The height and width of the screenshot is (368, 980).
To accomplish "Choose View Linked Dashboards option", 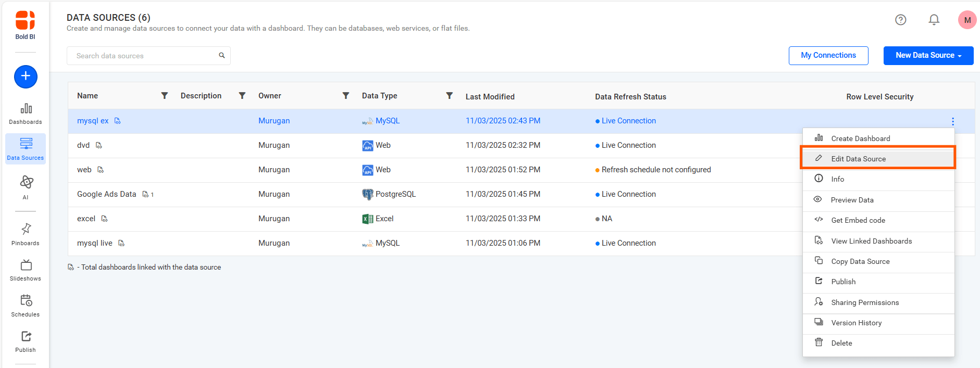I will (x=878, y=241).
